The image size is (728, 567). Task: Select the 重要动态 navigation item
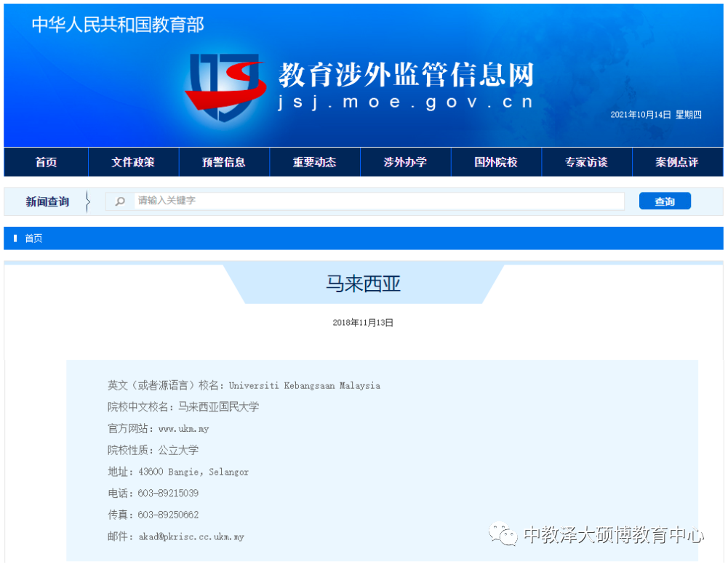point(315,162)
